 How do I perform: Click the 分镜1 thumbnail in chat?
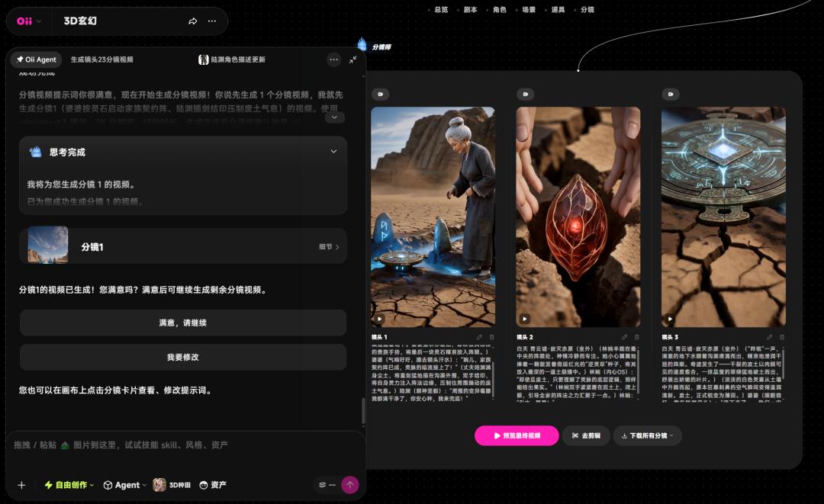pyautogui.click(x=48, y=246)
